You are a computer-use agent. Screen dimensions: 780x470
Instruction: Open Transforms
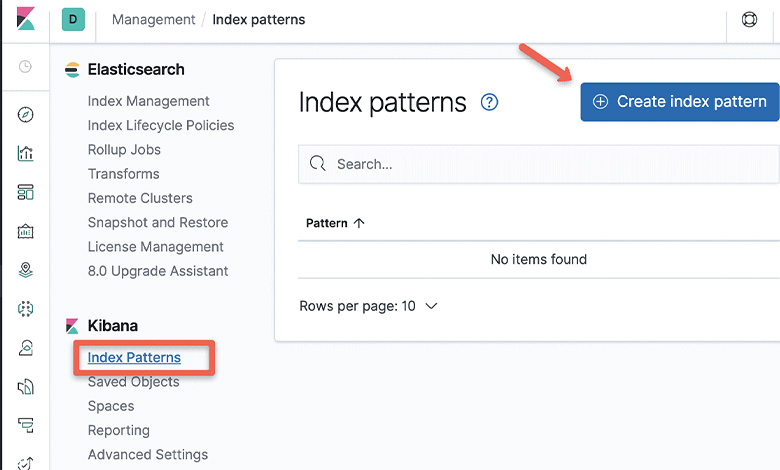click(x=123, y=174)
